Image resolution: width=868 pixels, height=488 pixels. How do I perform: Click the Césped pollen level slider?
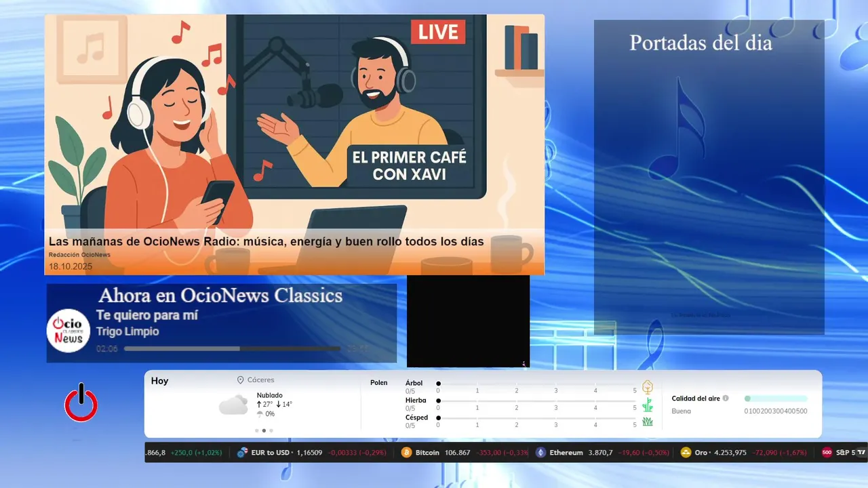[x=536, y=418]
